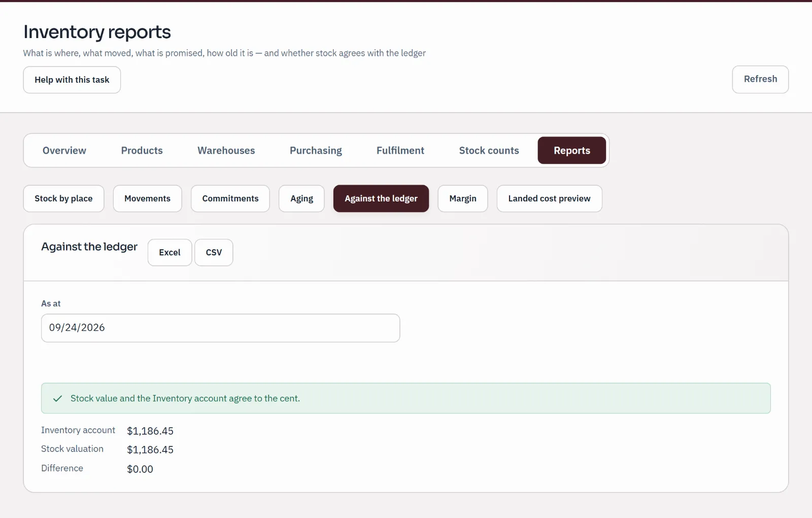The width and height of the screenshot is (812, 518).
Task: Click the As at date field
Action: (220, 328)
